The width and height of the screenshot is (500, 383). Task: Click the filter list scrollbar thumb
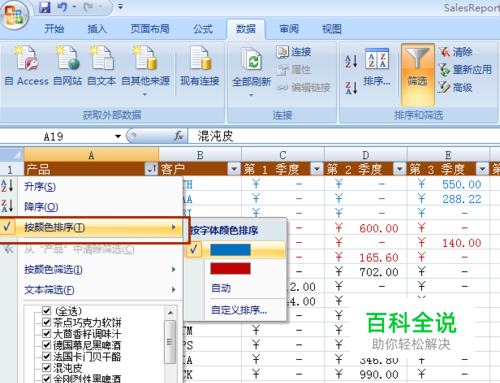click(x=170, y=342)
